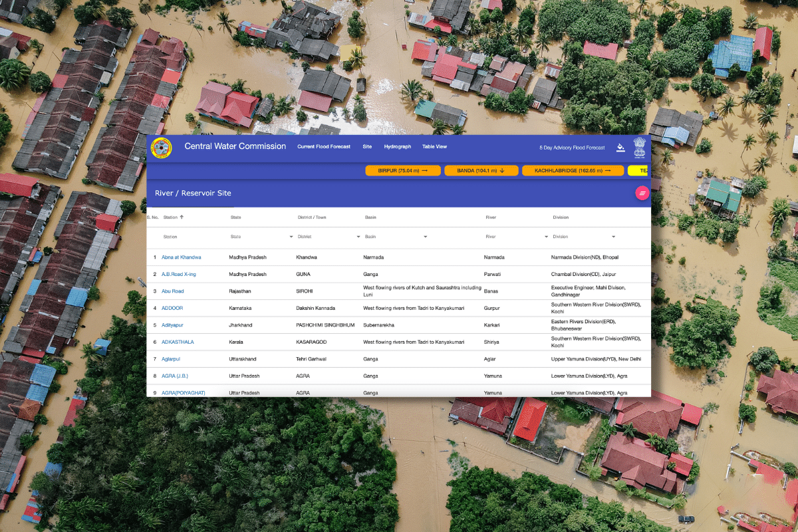
Task: Click the Government of India emblem
Action: (x=639, y=147)
